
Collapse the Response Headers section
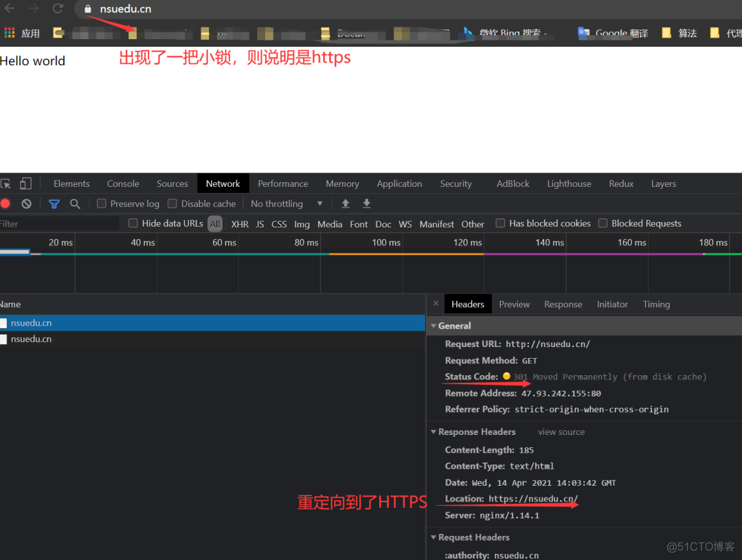[x=434, y=432]
